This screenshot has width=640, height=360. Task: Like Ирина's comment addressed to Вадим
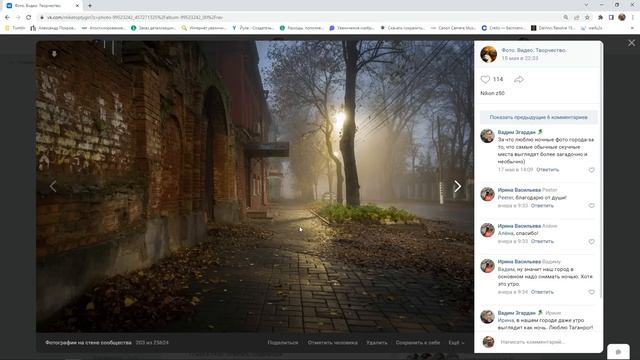pyautogui.click(x=591, y=292)
